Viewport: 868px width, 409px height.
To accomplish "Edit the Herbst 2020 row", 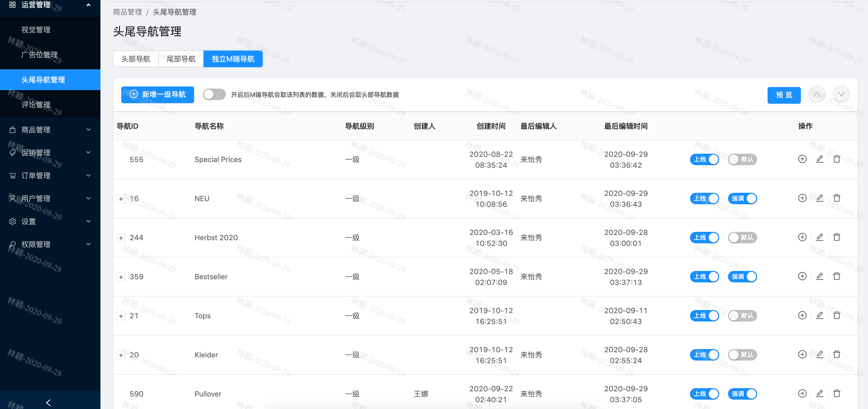I will click(x=819, y=237).
